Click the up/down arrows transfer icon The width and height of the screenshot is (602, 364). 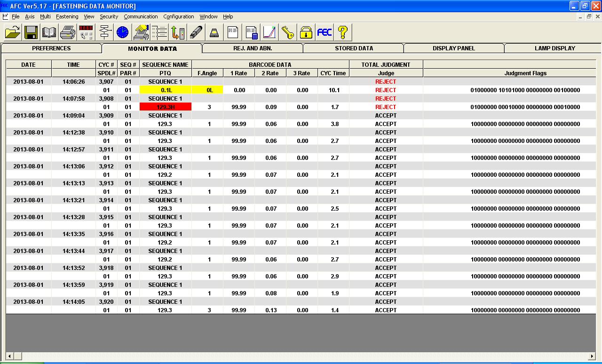(178, 32)
